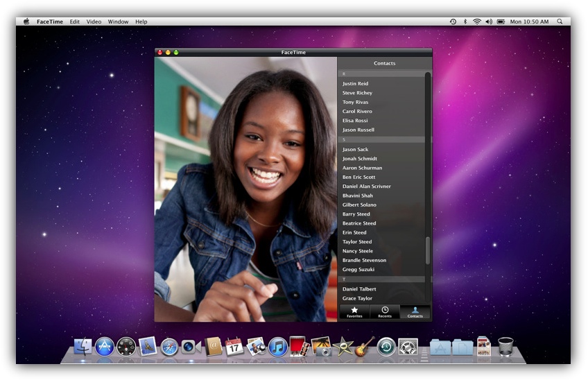Launch iMovie star icon in Dock
588x380 pixels.
coord(343,346)
